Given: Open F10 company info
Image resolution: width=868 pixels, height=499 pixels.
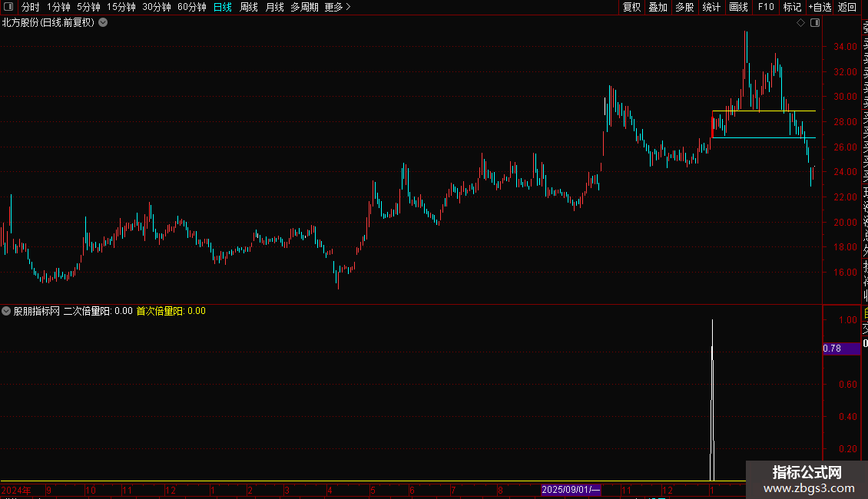Looking at the screenshot, I should point(766,7).
